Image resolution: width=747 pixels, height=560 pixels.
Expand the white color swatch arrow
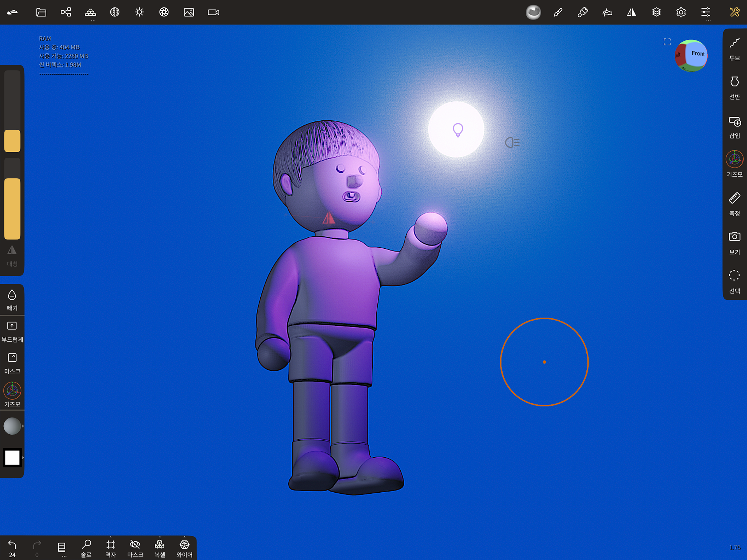pos(23,458)
